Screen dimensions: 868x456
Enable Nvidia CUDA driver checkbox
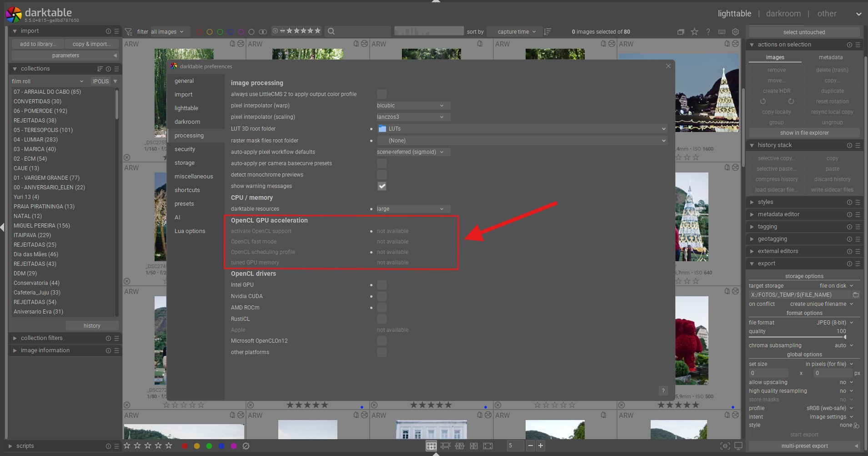(382, 296)
